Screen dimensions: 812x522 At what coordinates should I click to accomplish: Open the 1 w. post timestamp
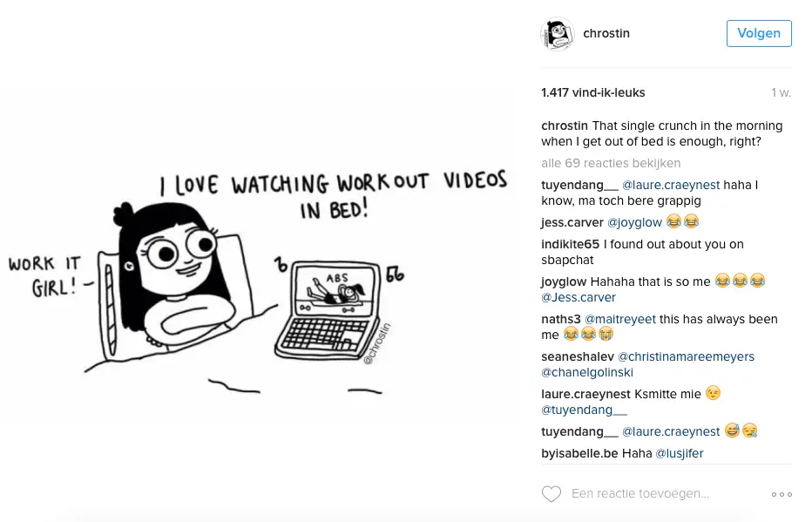coord(781,92)
